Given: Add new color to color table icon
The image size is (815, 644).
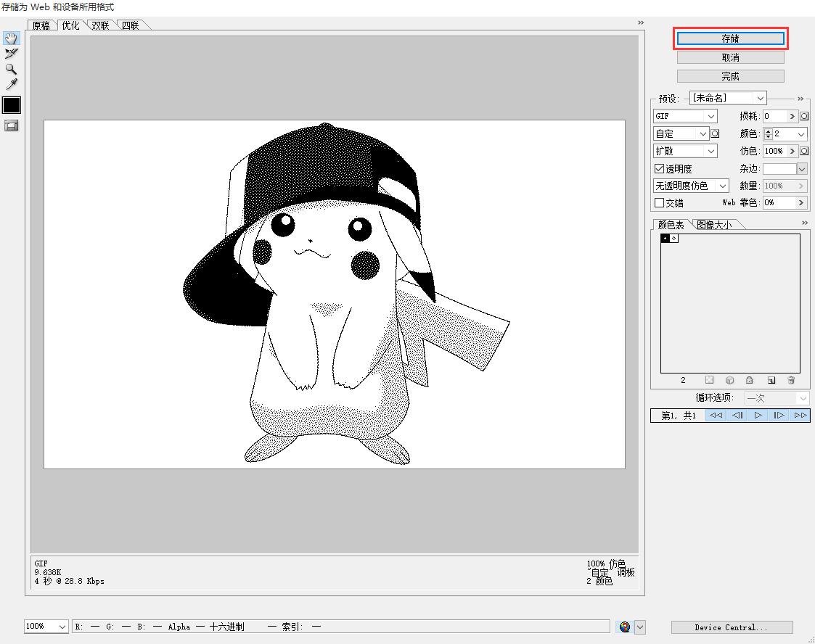Looking at the screenshot, I should pyautogui.click(x=771, y=380).
